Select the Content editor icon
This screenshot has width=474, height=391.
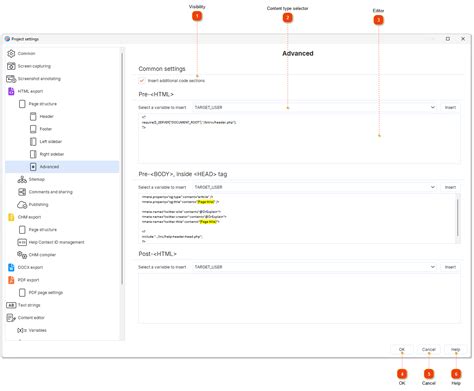(x=11, y=318)
